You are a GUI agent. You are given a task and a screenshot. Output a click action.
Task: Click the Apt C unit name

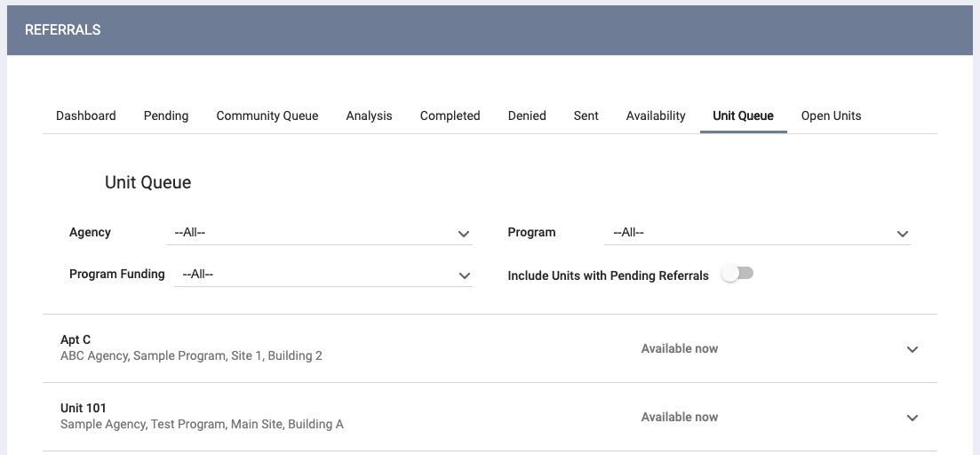[76, 339]
